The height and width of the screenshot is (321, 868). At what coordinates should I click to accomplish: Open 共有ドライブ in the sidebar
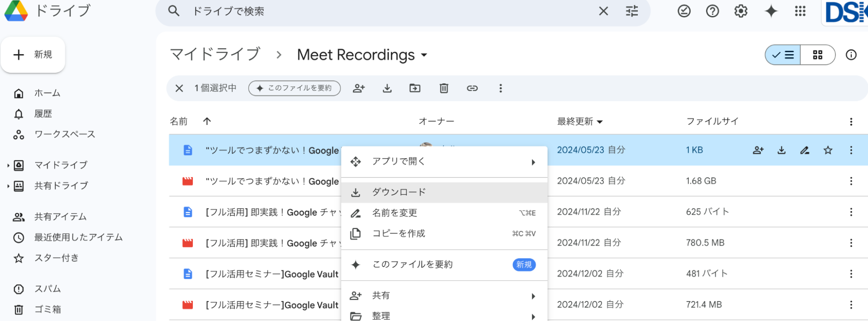tap(61, 186)
